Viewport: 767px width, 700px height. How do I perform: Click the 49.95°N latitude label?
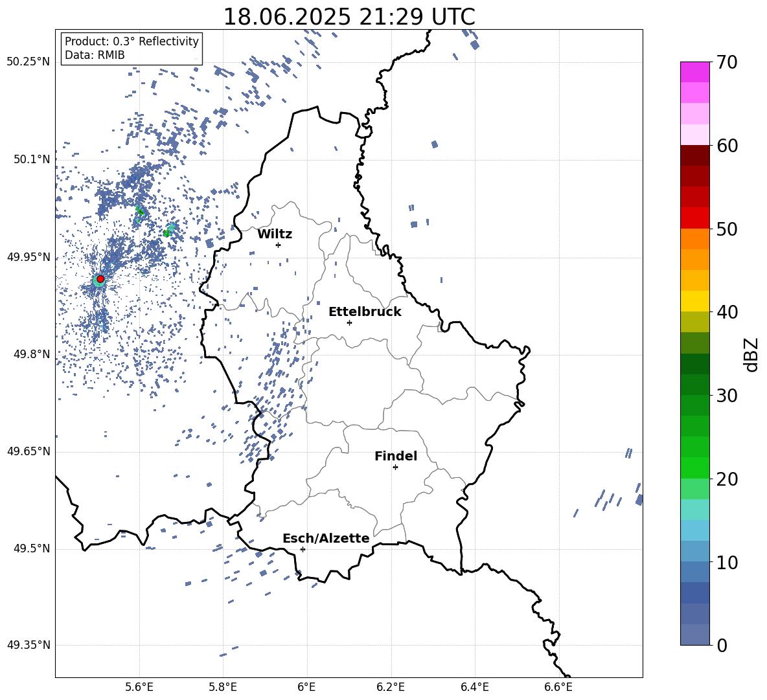click(x=29, y=257)
